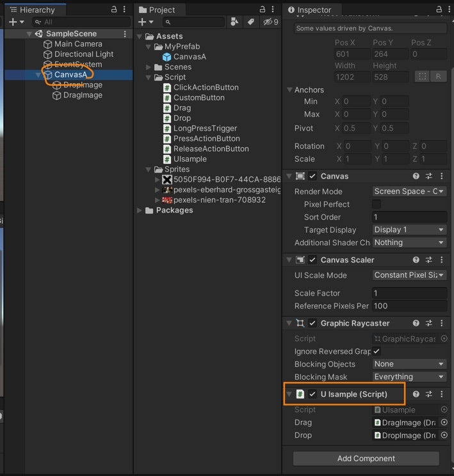This screenshot has width=454, height=476.
Task: Open the Blocking Mask dropdown
Action: 409,377
